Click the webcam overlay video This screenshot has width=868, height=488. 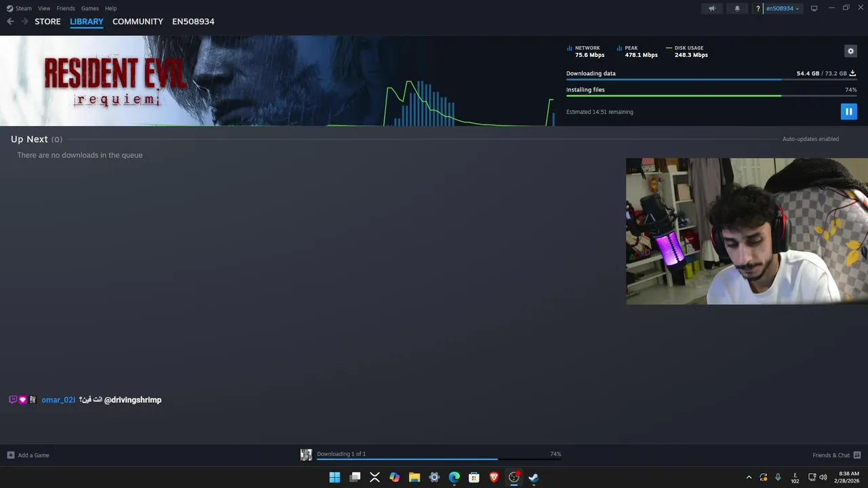[747, 231]
